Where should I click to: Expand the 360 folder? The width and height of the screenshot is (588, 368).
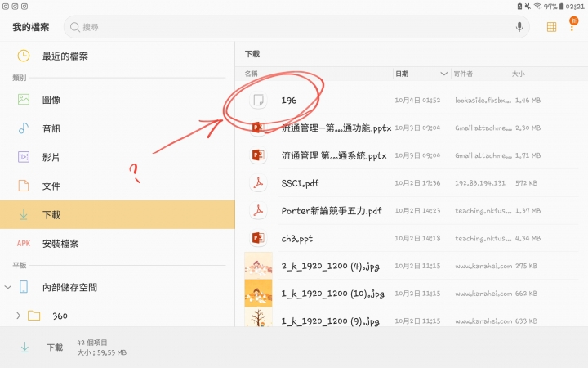18,316
